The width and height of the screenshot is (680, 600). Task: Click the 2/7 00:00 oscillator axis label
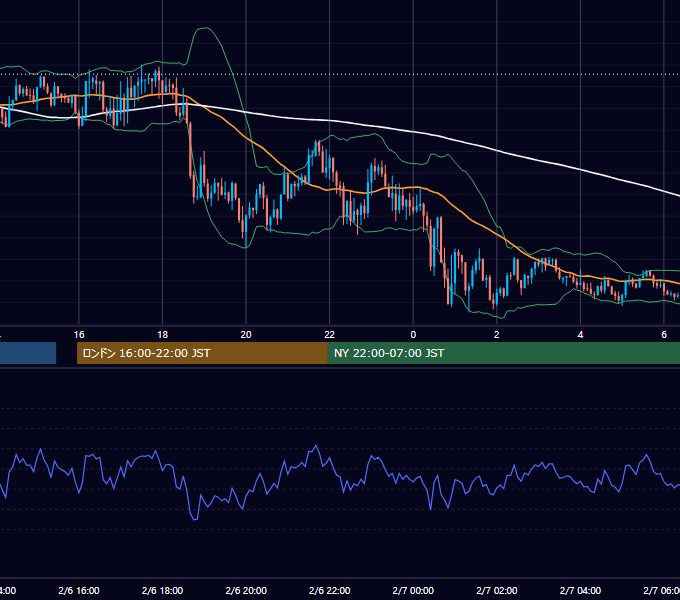(x=413, y=590)
